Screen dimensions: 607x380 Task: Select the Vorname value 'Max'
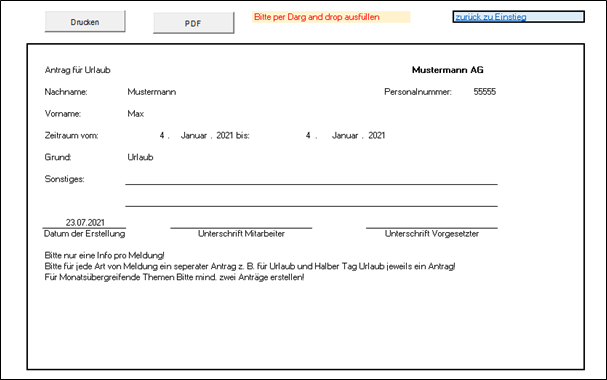point(135,114)
